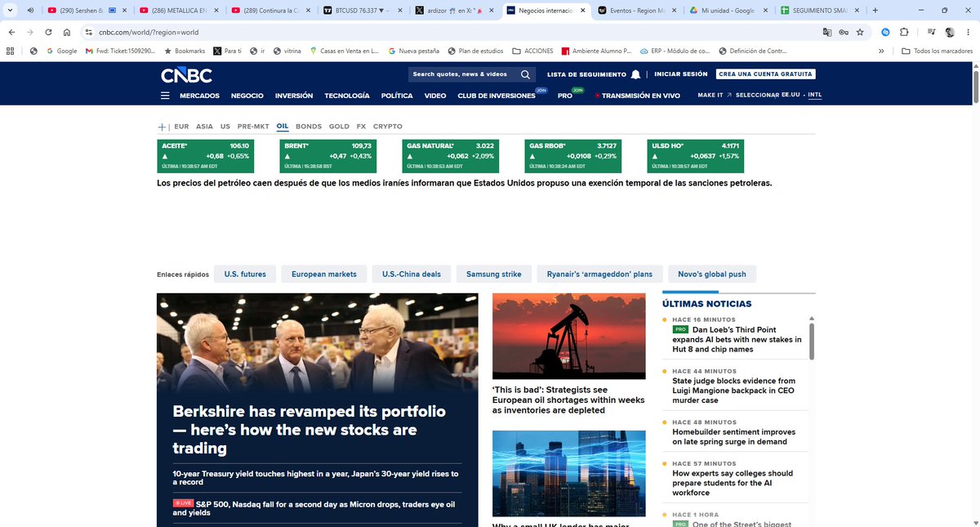980x527 pixels.
Task: Open the MERCADOS navigation menu
Action: pyautogui.click(x=200, y=96)
